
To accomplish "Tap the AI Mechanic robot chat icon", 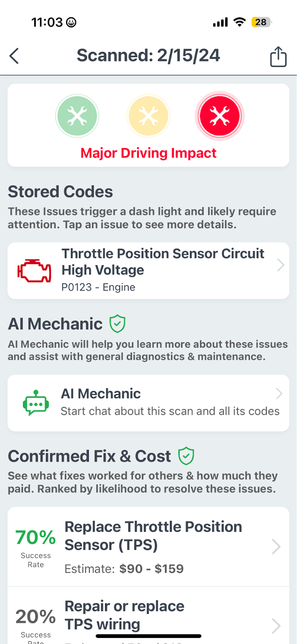I will pyautogui.click(x=36, y=403).
